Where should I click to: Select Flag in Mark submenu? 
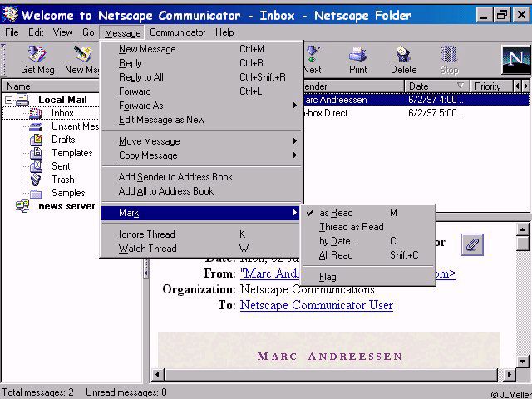pos(368,277)
